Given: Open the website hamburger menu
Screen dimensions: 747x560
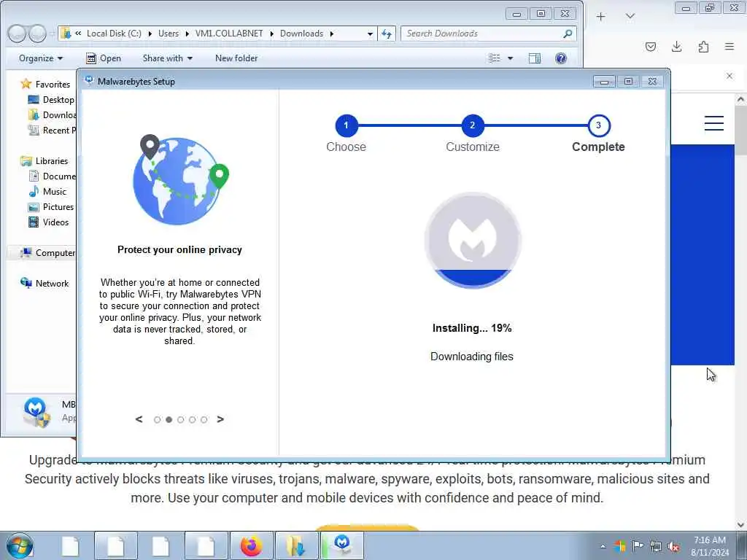Looking at the screenshot, I should coord(713,123).
